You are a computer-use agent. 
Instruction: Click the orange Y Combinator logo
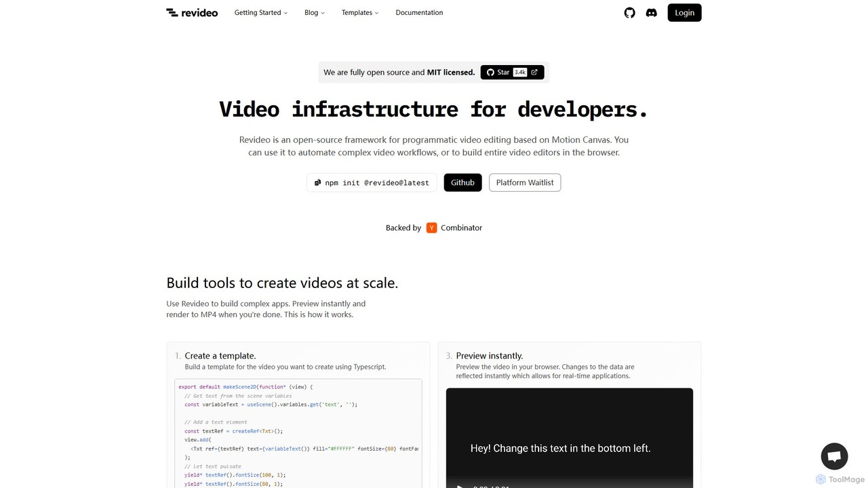coord(431,228)
